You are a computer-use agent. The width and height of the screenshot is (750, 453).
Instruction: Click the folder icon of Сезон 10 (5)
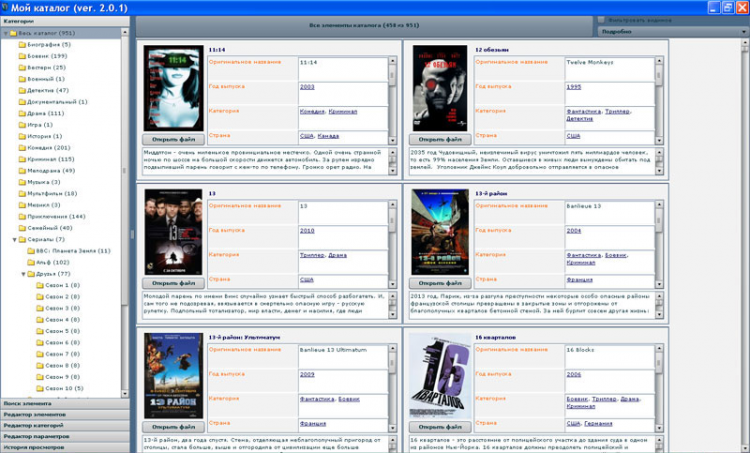(x=40, y=389)
